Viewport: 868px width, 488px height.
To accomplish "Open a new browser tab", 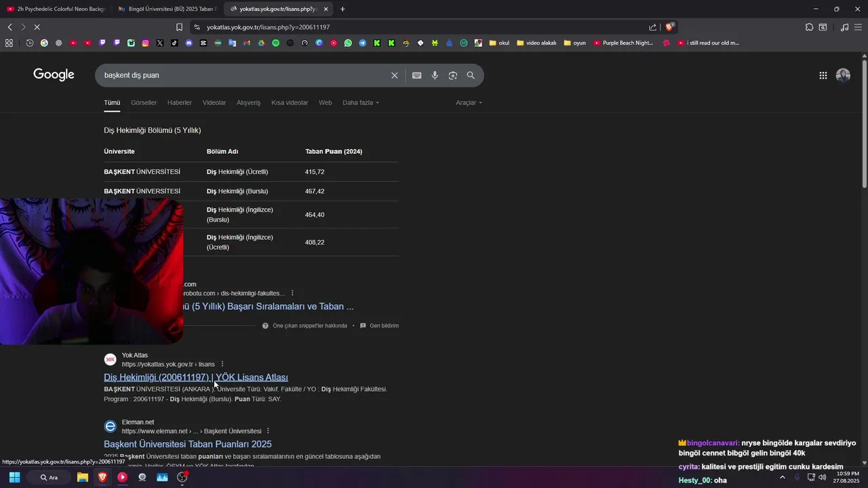I will (x=342, y=9).
